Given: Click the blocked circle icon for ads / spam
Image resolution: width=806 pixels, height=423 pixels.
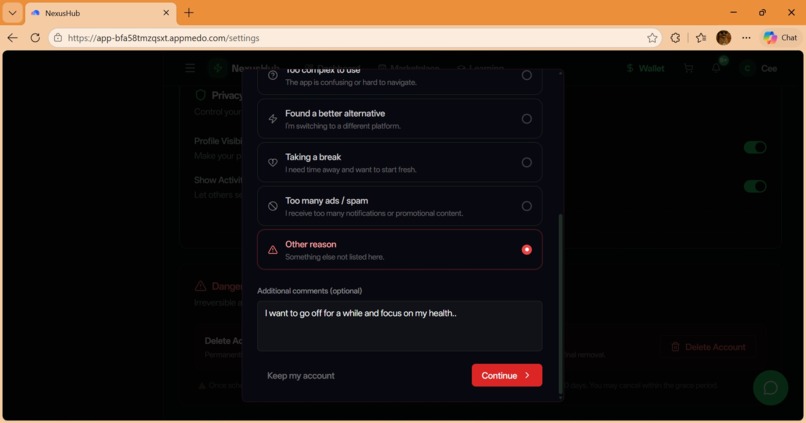Looking at the screenshot, I should [273, 206].
